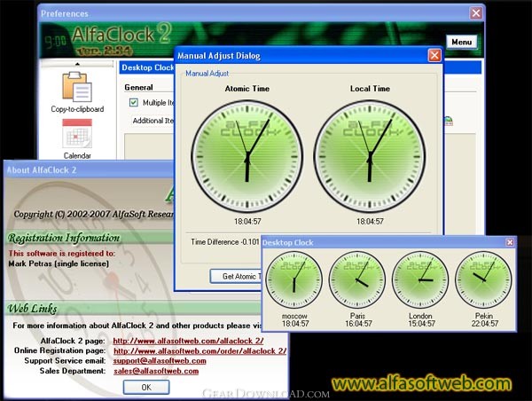Click the small globe icon in Preferences
Image resolution: width=532 pixels, height=401 pixels.
coord(448,122)
